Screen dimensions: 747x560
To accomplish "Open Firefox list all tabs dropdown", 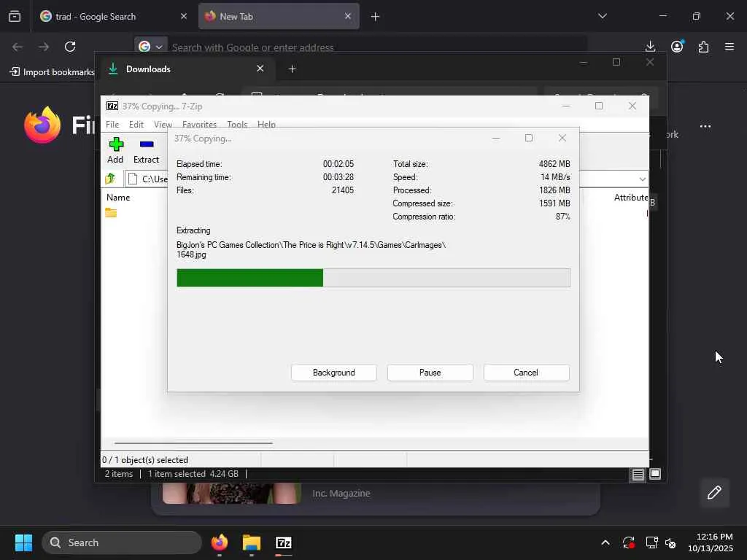I will pos(602,16).
